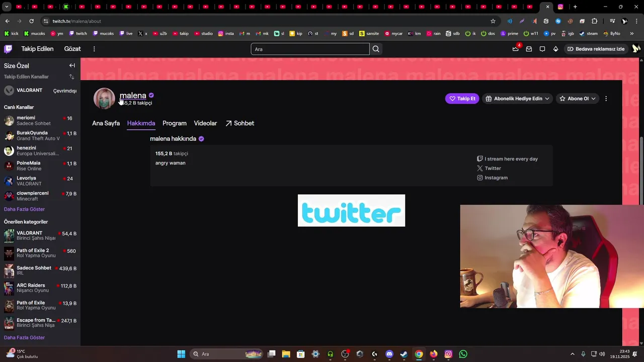Viewport: 644px width, 362px height.
Task: Click the Chrome address bar URL
Action: click(76, 21)
